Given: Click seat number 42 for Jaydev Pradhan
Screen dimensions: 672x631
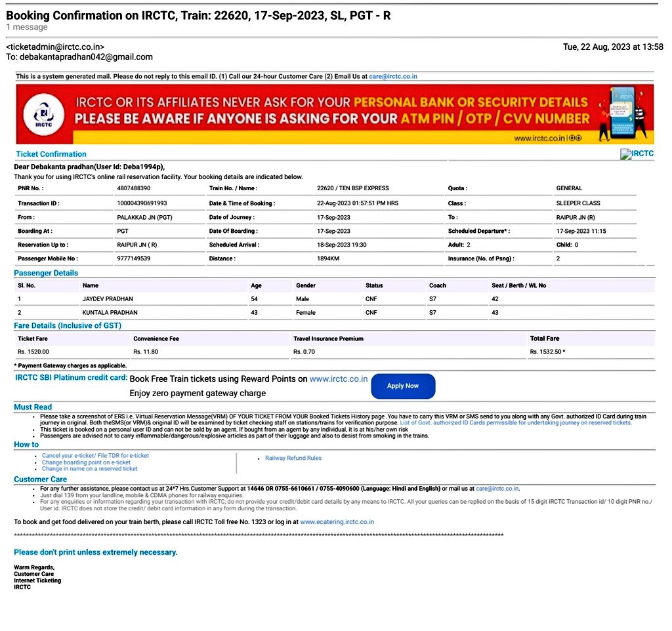Looking at the screenshot, I should (495, 299).
